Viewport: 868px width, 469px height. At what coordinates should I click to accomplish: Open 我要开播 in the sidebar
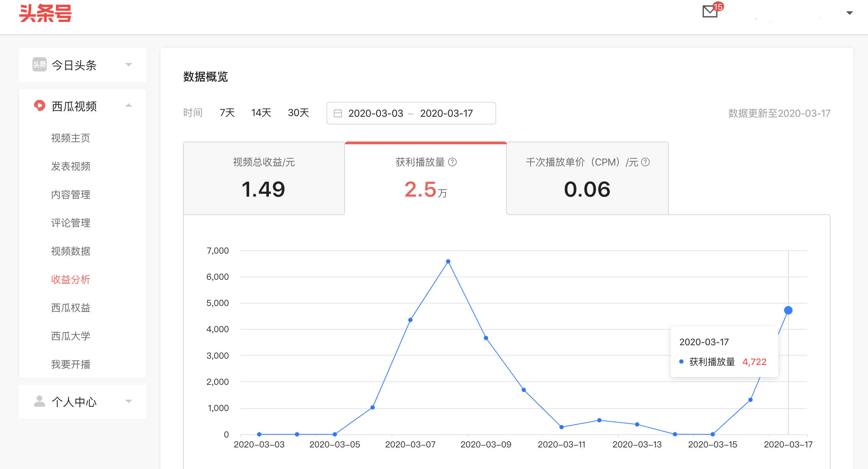coord(71,364)
